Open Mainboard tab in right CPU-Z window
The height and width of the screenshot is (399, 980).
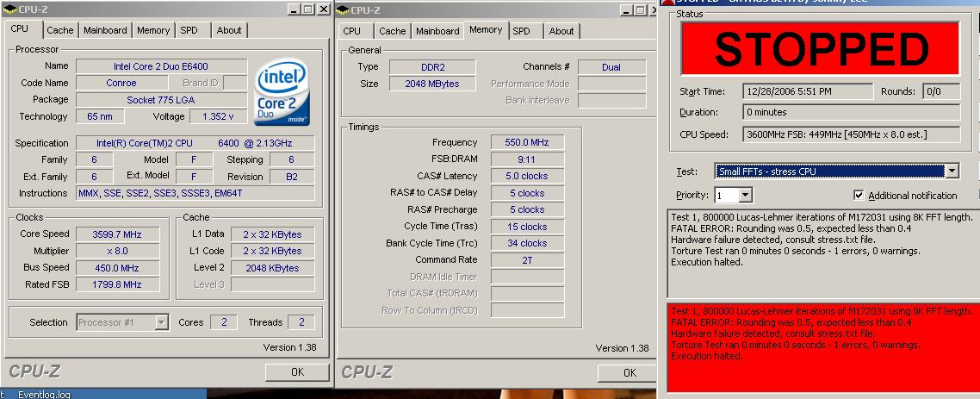(x=437, y=31)
